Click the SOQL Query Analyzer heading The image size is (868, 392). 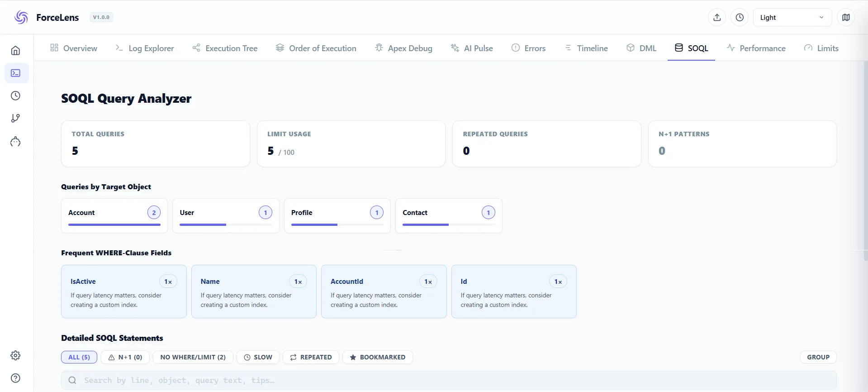point(126,99)
